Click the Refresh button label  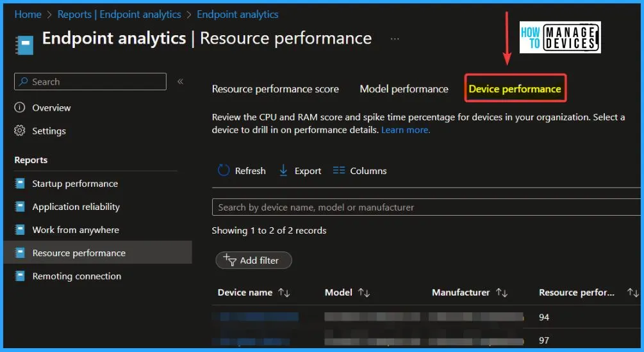point(250,171)
